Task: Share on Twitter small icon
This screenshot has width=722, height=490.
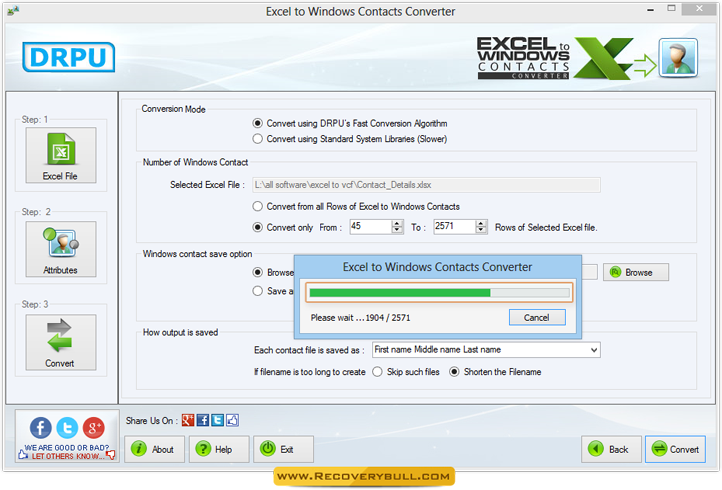Action: (x=217, y=420)
